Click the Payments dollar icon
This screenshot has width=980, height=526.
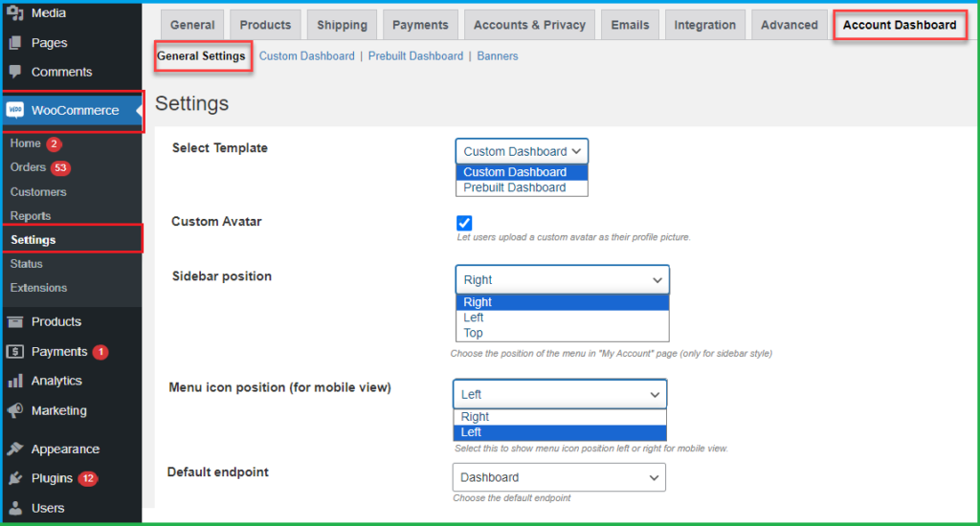(x=15, y=351)
